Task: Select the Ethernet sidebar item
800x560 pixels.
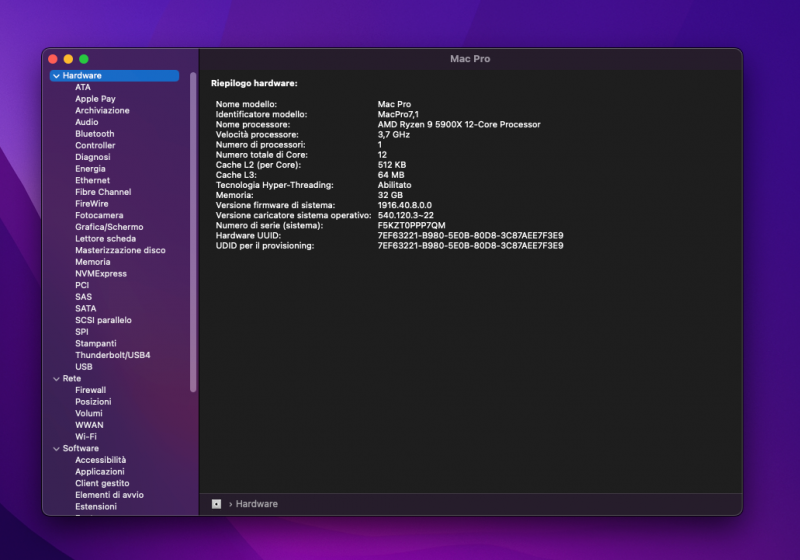Action: tap(92, 180)
